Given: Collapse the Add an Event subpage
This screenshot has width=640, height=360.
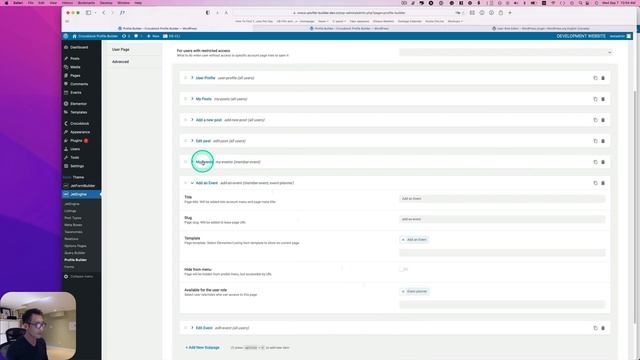Looking at the screenshot, I should pos(192,183).
